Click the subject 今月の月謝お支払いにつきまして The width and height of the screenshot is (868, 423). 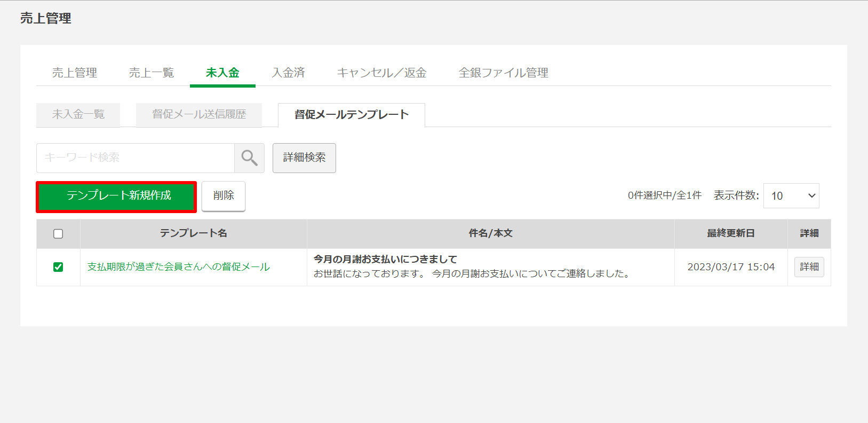click(x=385, y=260)
